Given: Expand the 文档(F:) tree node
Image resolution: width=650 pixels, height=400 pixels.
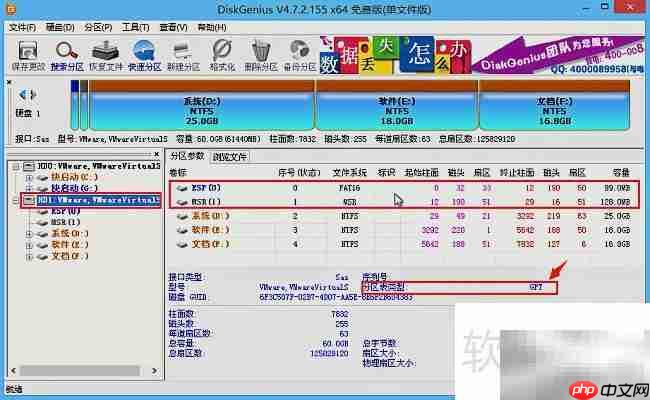Looking at the screenshot, I should [29, 257].
